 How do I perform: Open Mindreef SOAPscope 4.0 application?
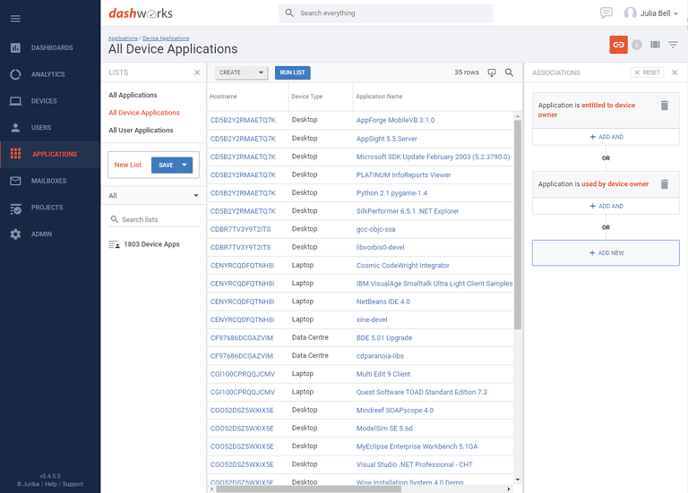pos(394,411)
